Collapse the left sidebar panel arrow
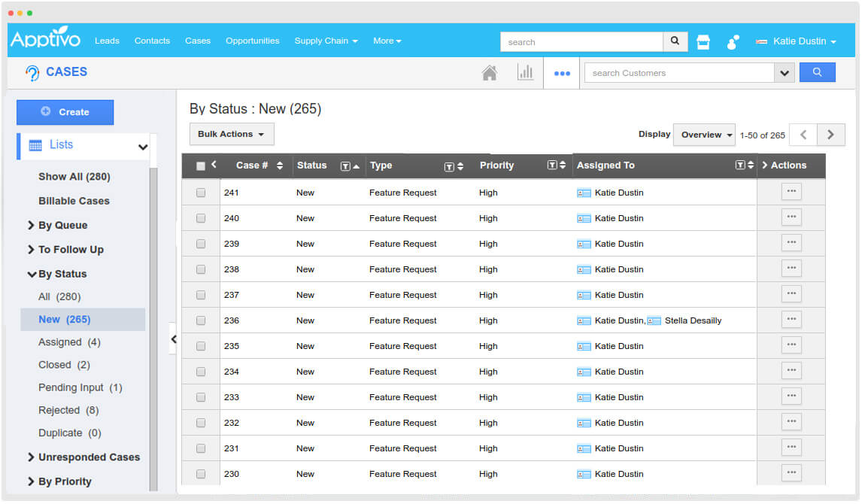The height and width of the screenshot is (504, 865). click(173, 339)
